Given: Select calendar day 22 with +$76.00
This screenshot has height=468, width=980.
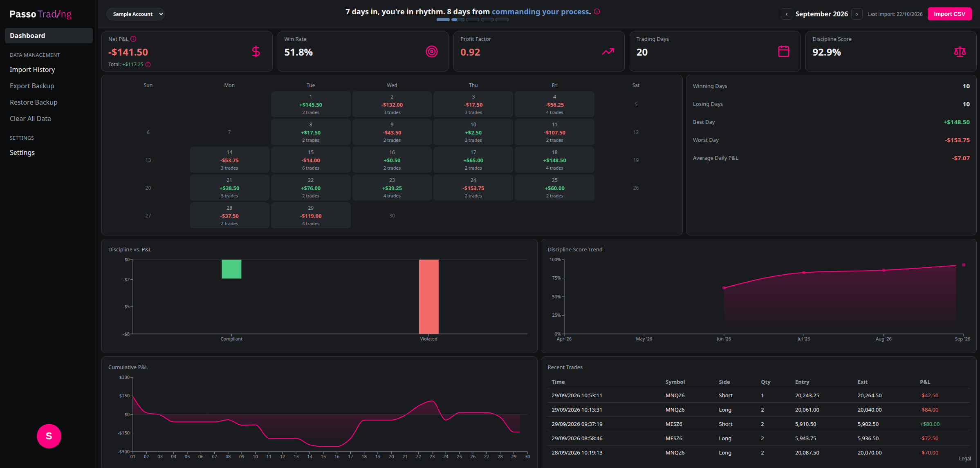Looking at the screenshot, I should [311, 188].
